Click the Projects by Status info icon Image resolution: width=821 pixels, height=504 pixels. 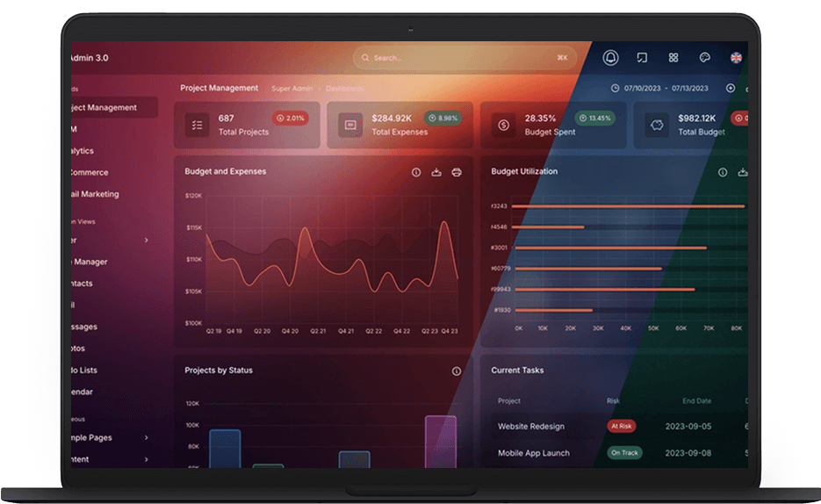457,371
